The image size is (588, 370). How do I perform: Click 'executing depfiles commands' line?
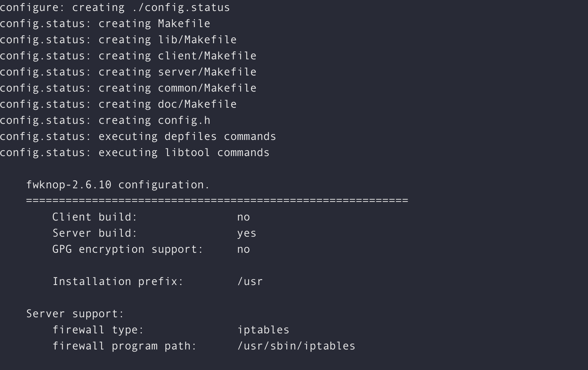click(x=138, y=136)
